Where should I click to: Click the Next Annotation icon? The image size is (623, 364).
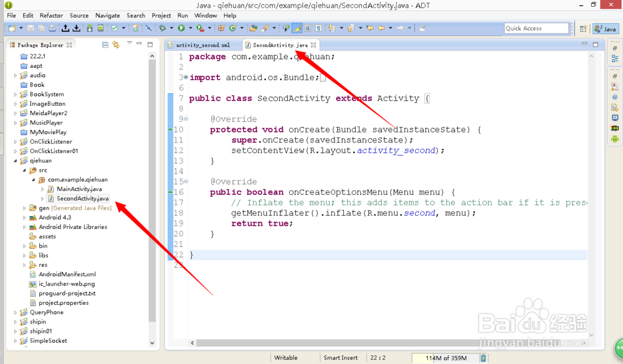[331, 28]
